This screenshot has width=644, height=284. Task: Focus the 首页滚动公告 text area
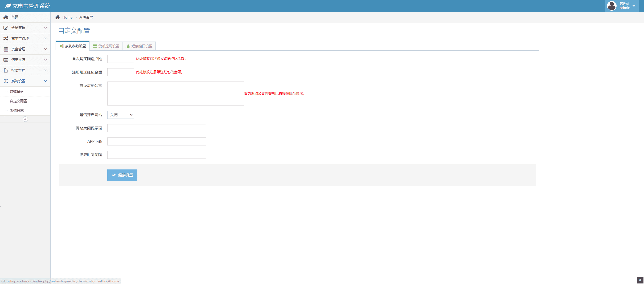[x=175, y=93]
